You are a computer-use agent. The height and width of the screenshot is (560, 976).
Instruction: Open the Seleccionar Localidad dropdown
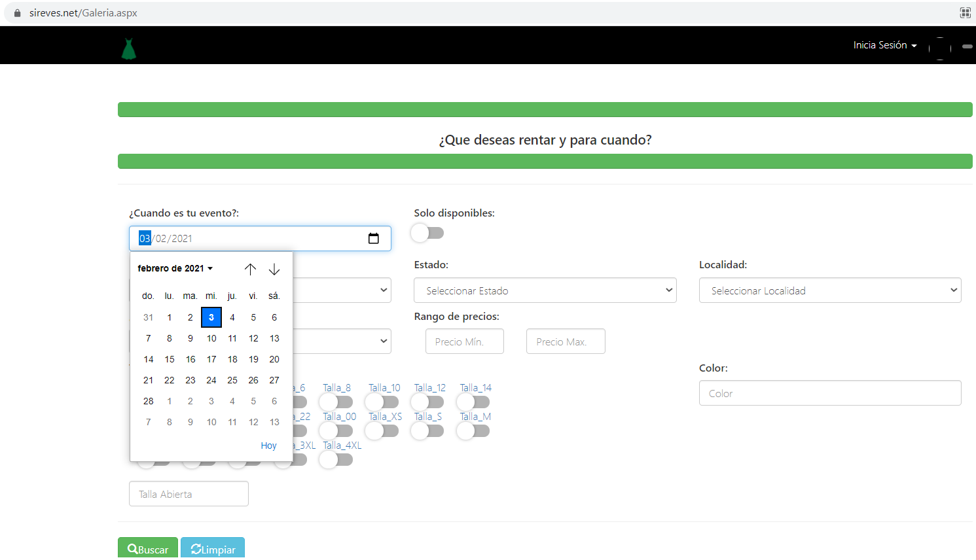pos(829,290)
